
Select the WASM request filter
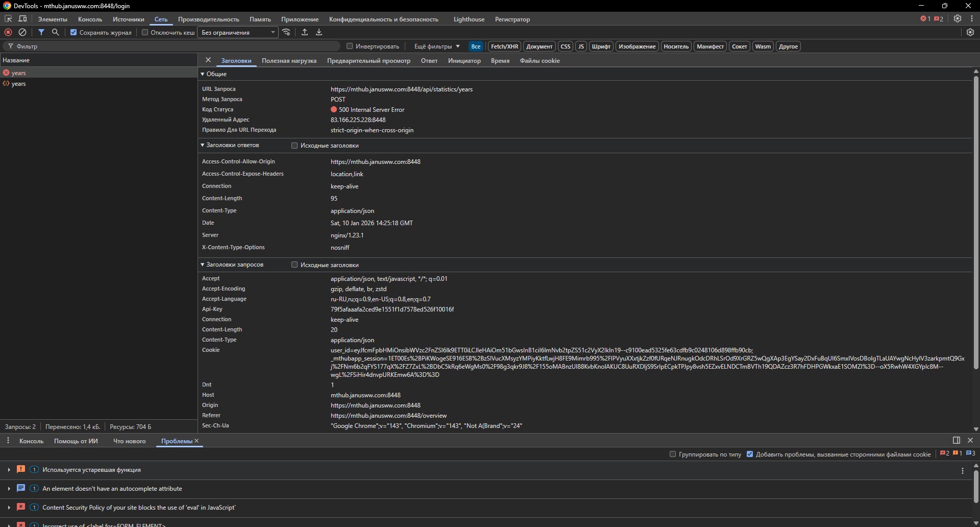pos(763,46)
